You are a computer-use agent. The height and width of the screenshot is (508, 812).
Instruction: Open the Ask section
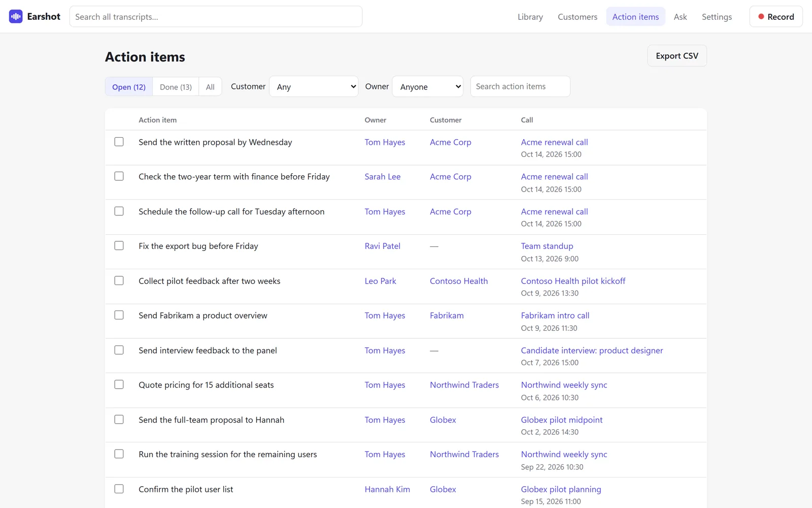pos(680,17)
